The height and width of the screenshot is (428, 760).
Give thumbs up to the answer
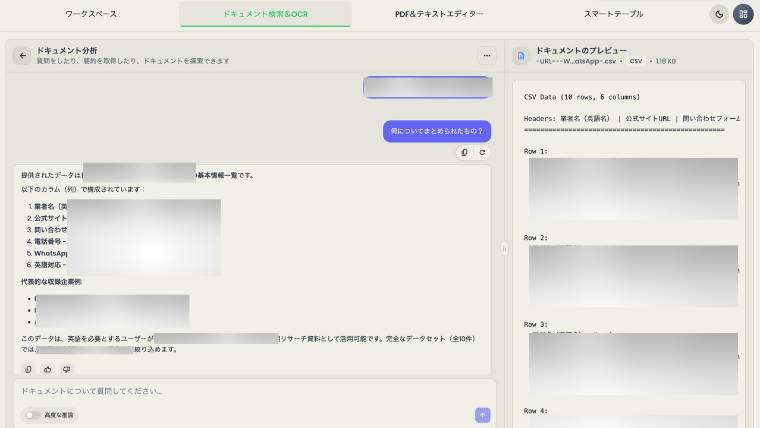tap(48, 369)
